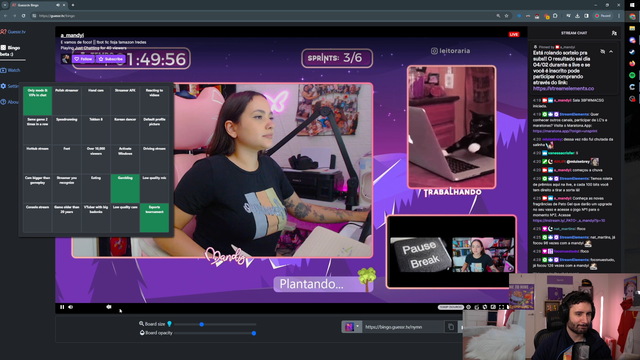
Task: Select the 'Console stream' bingo cell
Action: [38, 218]
